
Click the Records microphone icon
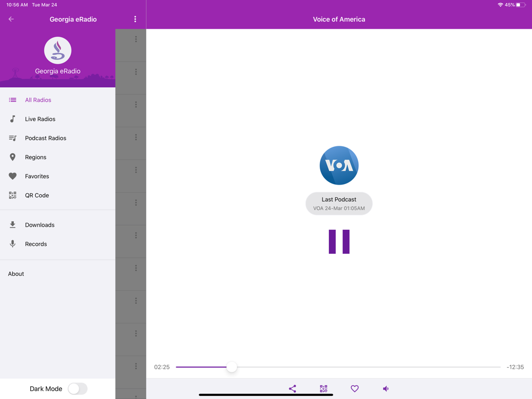pos(13,244)
